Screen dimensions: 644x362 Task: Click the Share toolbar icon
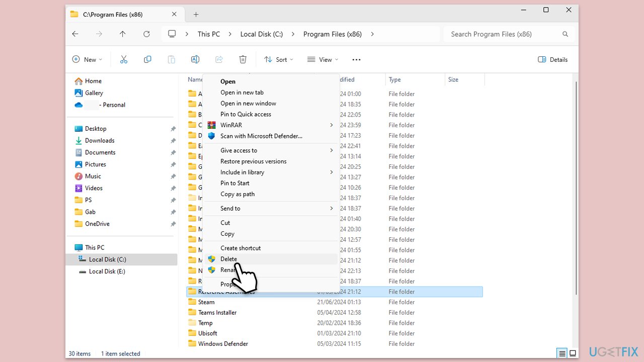coord(219,59)
